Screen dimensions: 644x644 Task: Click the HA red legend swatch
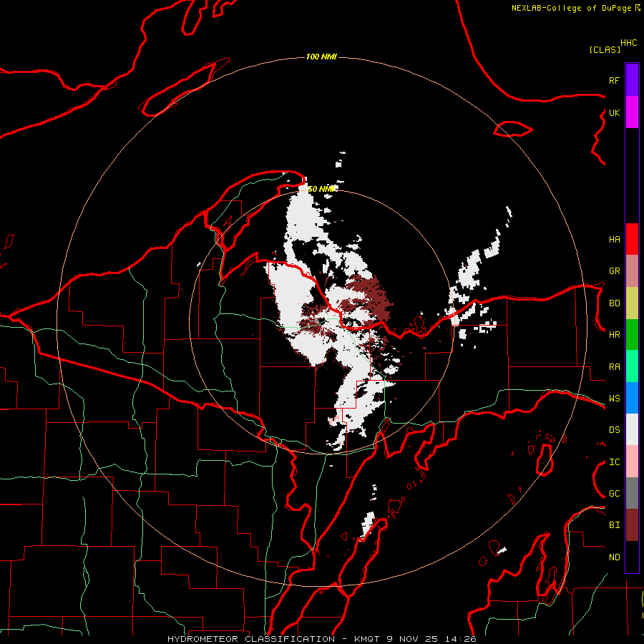coord(632,239)
